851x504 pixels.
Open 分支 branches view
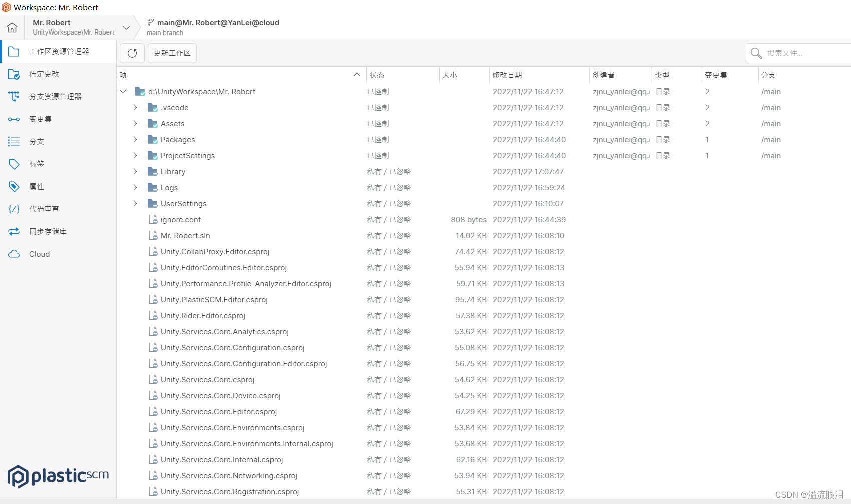58,141
